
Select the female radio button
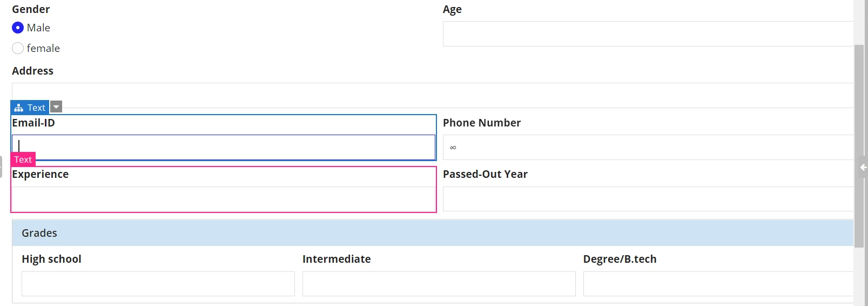(x=18, y=48)
